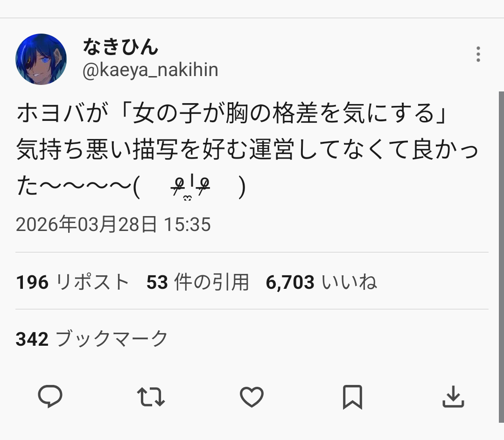View the 196 リポスト list
504x440 pixels.
click(72, 282)
